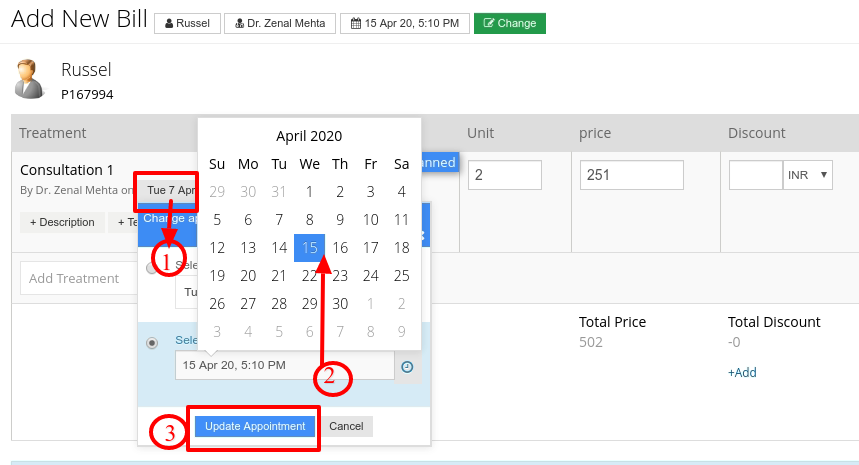Viewport: 859px width, 465px height.
Task: Click the +Add discount link
Action: [742, 372]
